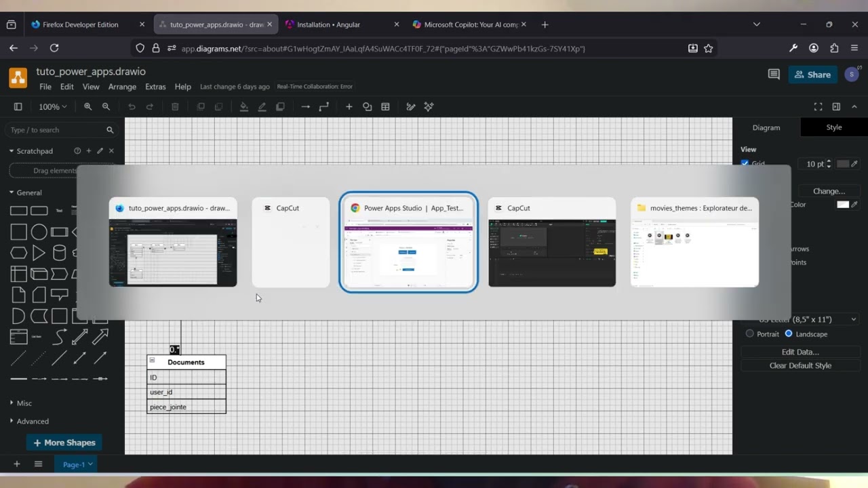Screen dimensions: 868x488
Task: Pick the background color swatch
Action: point(843,205)
